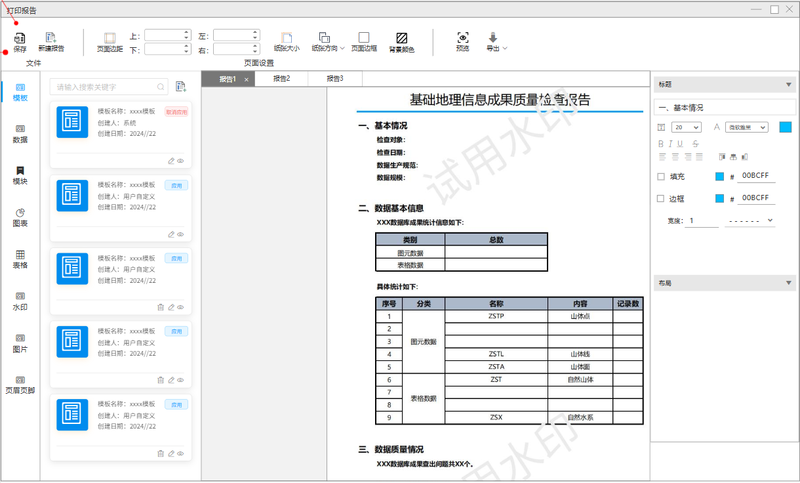
Task: Click the report title 基础地理信息成果质量检查报告
Action: pos(500,100)
